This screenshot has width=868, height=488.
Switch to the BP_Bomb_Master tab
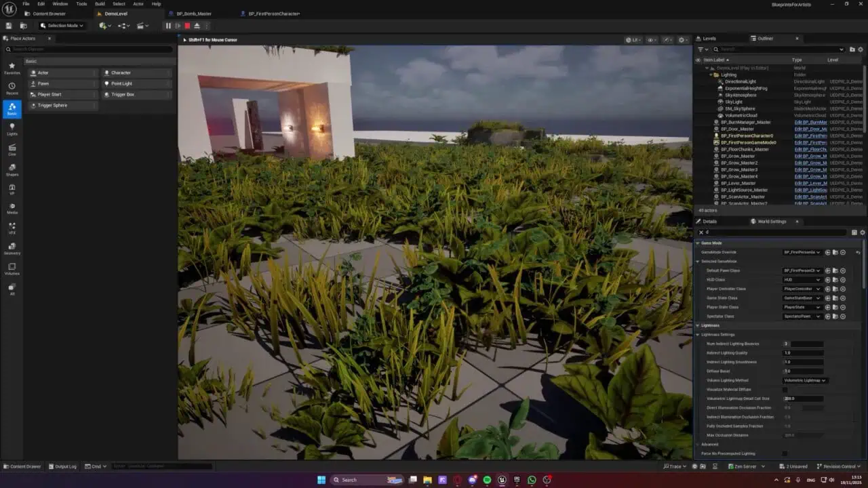[x=194, y=14]
